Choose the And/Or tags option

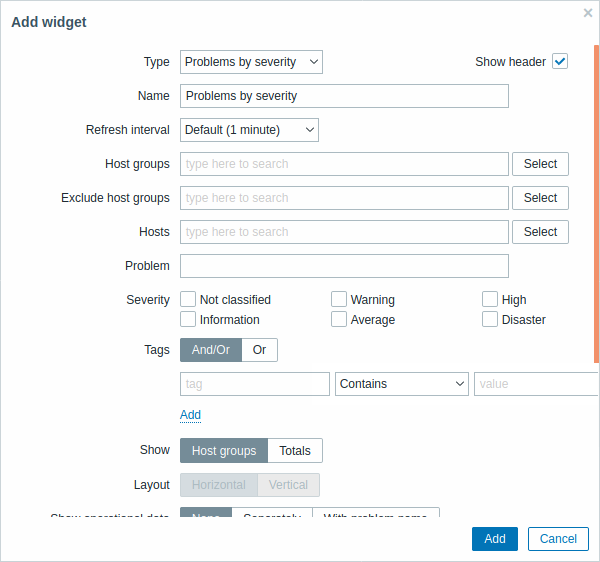point(211,350)
